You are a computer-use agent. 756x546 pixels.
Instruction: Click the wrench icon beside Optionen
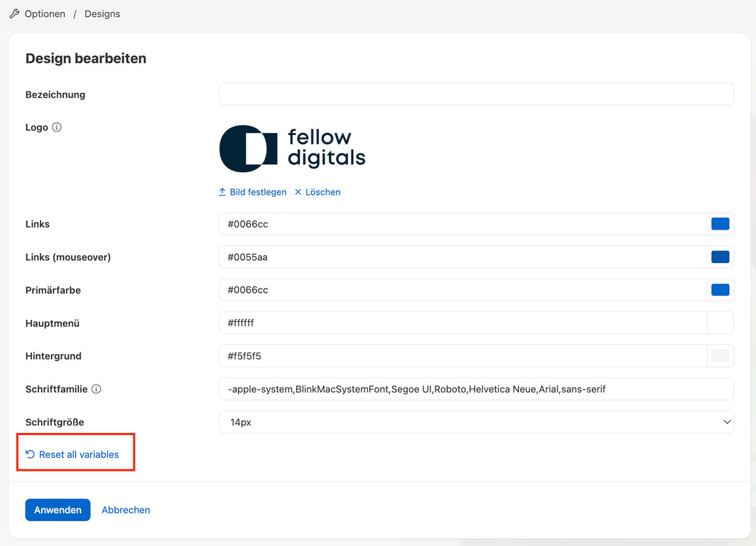tap(14, 14)
